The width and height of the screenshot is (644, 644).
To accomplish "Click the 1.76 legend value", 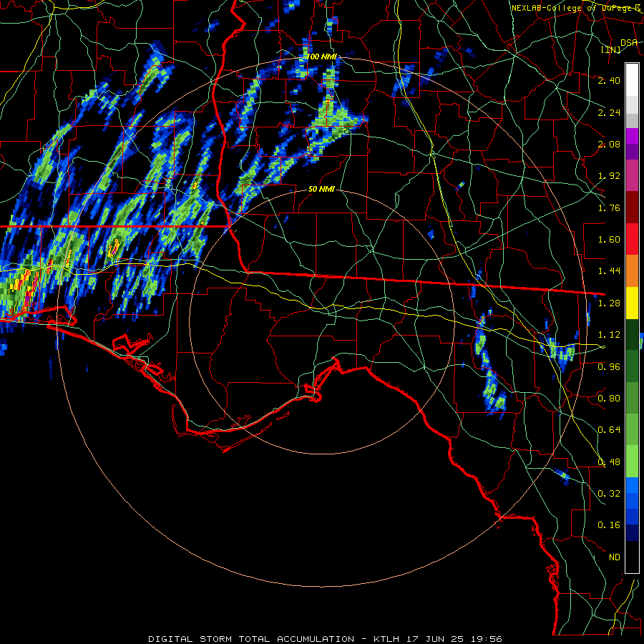I will (x=609, y=208).
